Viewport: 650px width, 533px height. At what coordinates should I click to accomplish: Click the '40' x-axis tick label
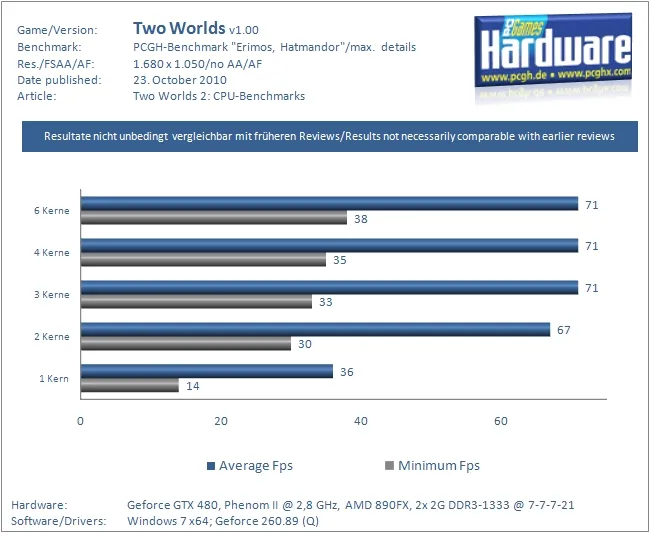tap(361, 422)
